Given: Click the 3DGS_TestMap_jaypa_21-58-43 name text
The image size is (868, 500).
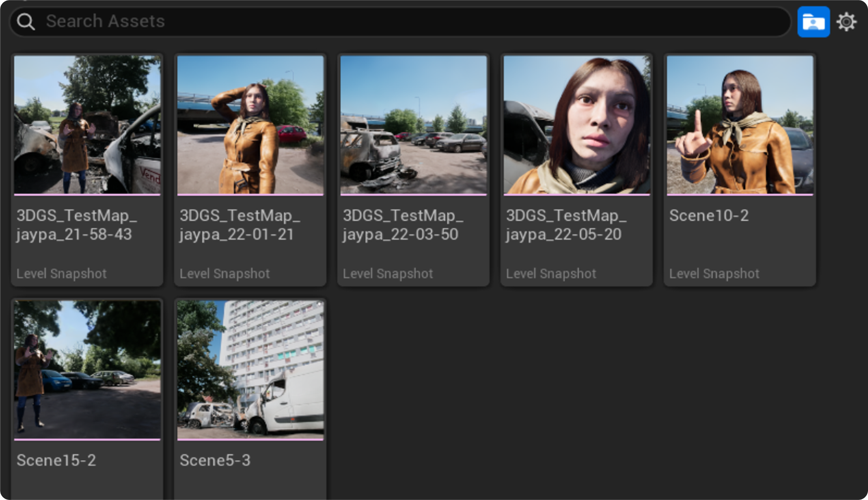Looking at the screenshot, I should click(x=76, y=225).
